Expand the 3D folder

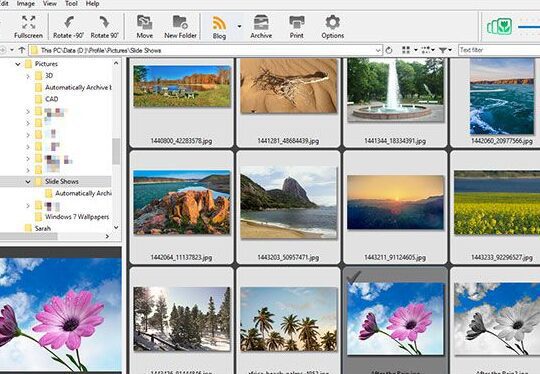28,76
